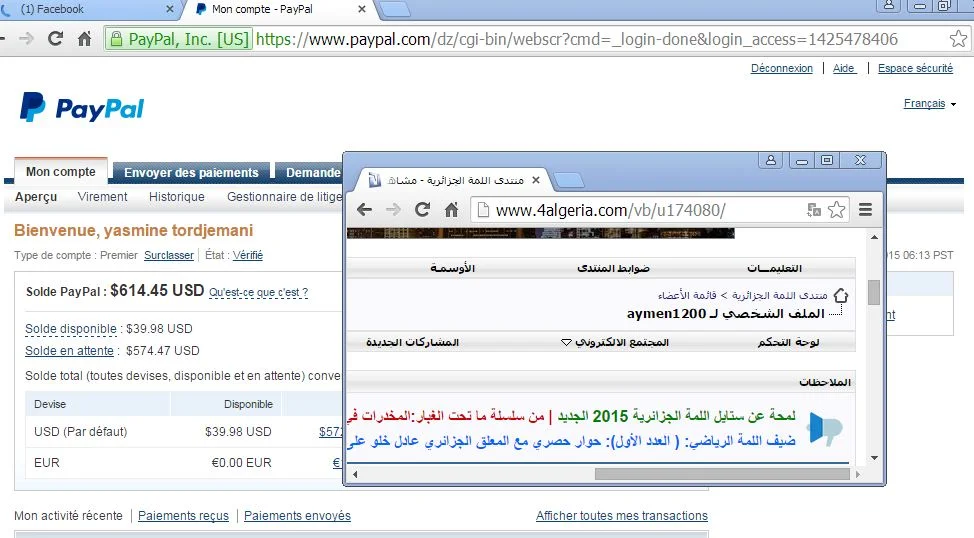The image size is (974, 538).
Task: Click the blue announcement icon in forum
Action: click(824, 429)
